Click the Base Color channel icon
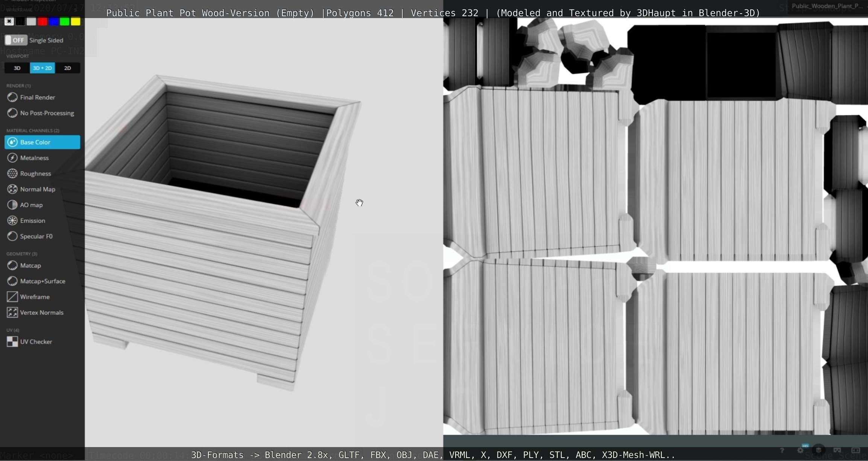The image size is (868, 461). coord(12,142)
